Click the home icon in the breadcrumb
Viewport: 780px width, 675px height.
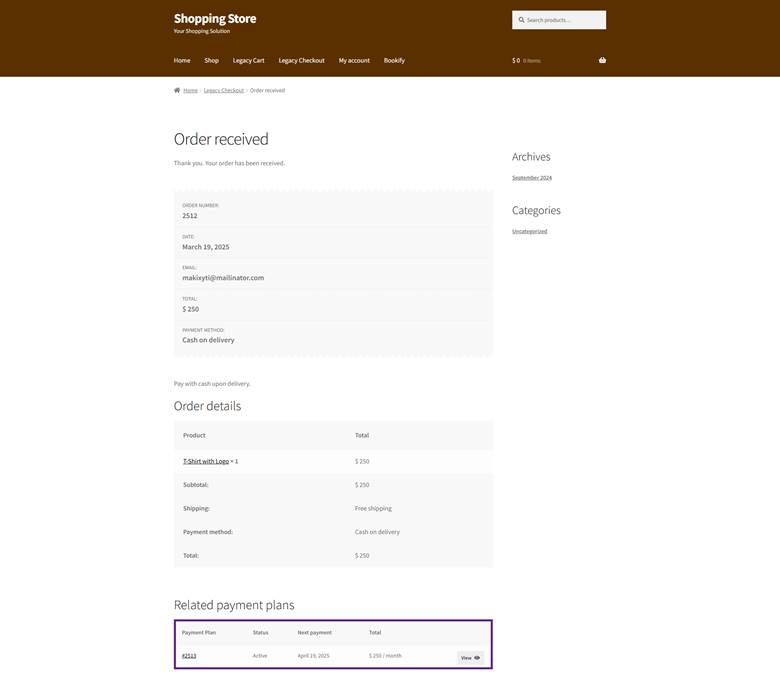[177, 90]
